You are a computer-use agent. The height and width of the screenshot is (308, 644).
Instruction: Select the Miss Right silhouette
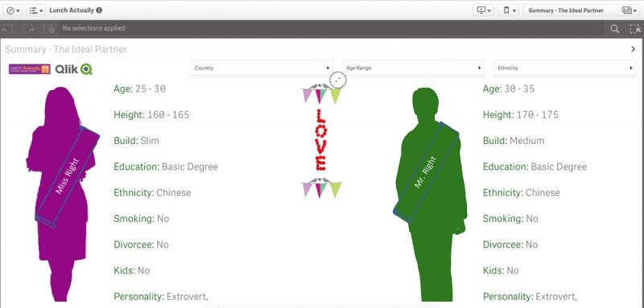[x=63, y=194]
